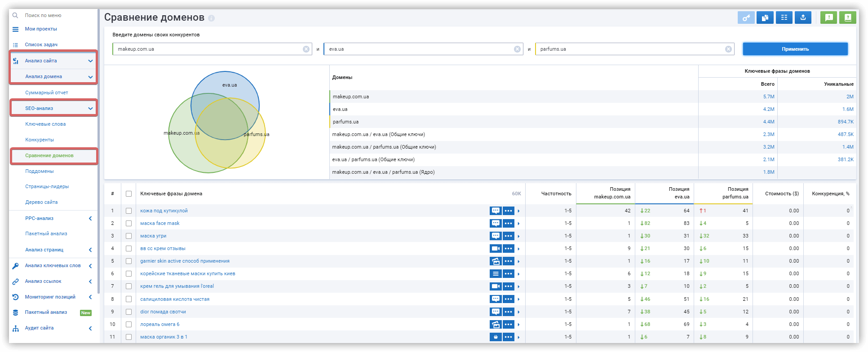The image size is (868, 352).
Task: Toggle the select-all checkbox in table header
Action: click(129, 194)
